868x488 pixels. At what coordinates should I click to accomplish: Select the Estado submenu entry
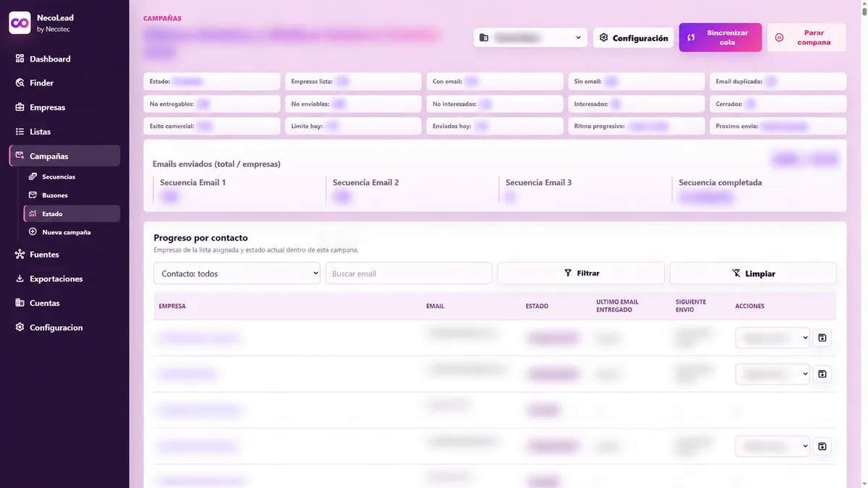click(x=72, y=214)
